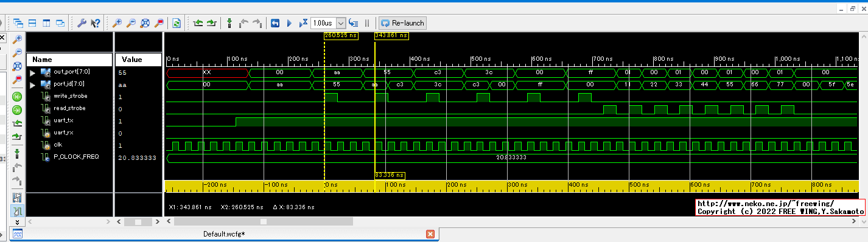Expand the out_port[7:0] bus signal

(33, 72)
